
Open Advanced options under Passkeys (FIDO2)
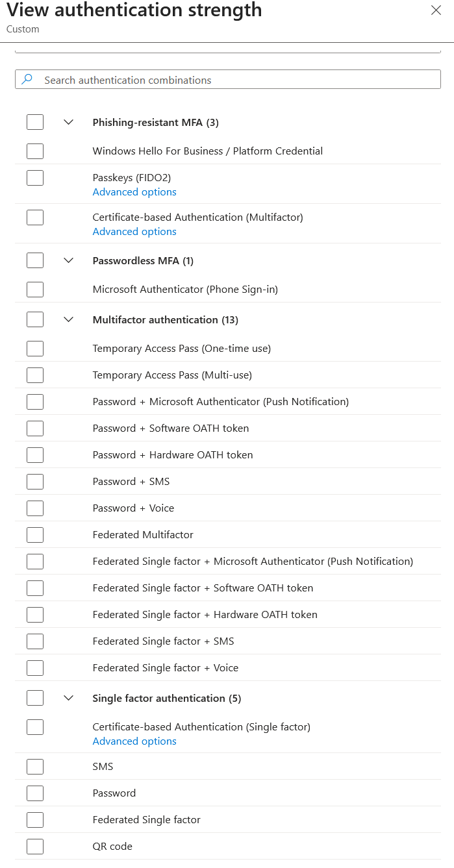134,192
